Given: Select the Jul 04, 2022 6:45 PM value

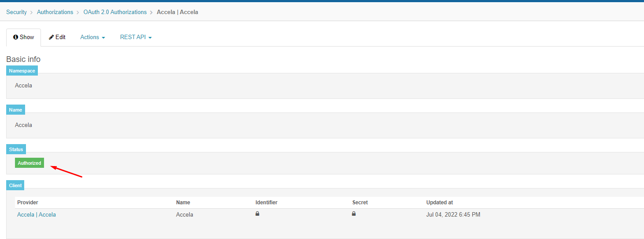Looking at the screenshot, I should click(x=453, y=215).
